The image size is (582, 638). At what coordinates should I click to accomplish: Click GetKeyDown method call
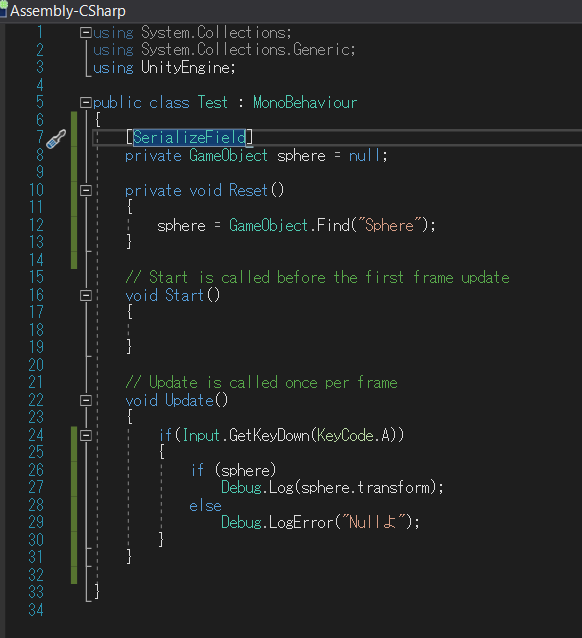point(269,435)
